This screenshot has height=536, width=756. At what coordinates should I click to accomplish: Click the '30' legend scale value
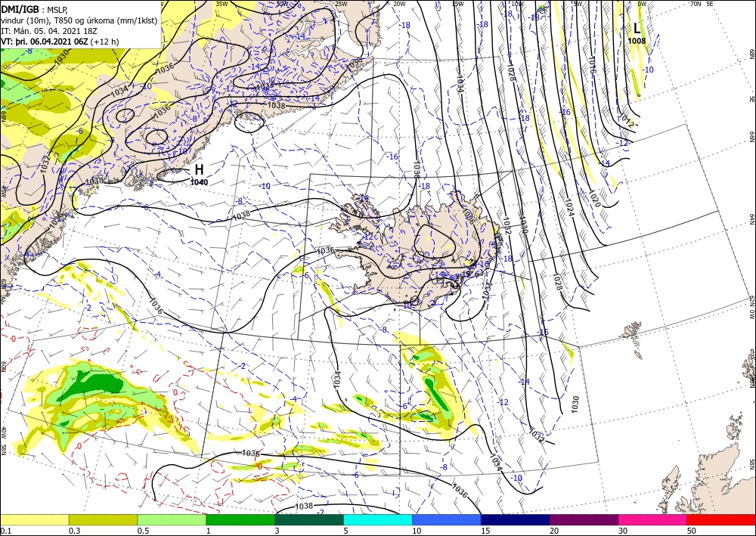(x=623, y=531)
